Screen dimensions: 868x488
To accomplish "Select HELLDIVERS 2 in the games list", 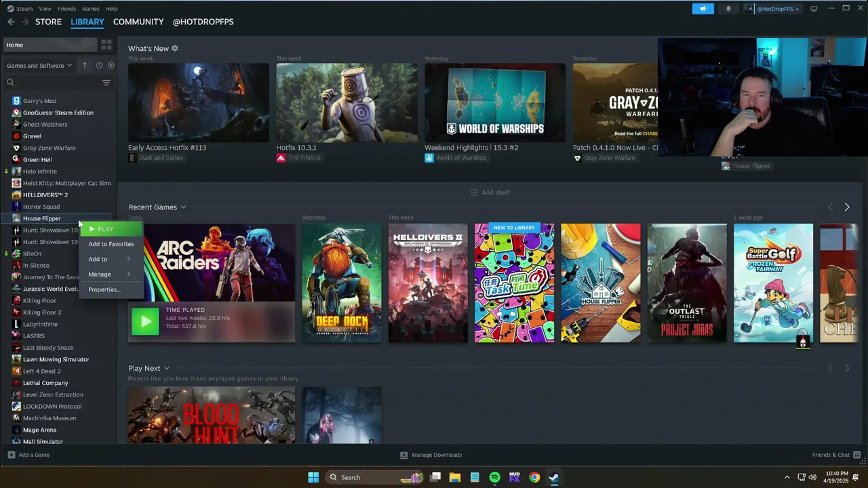I will tap(45, 195).
